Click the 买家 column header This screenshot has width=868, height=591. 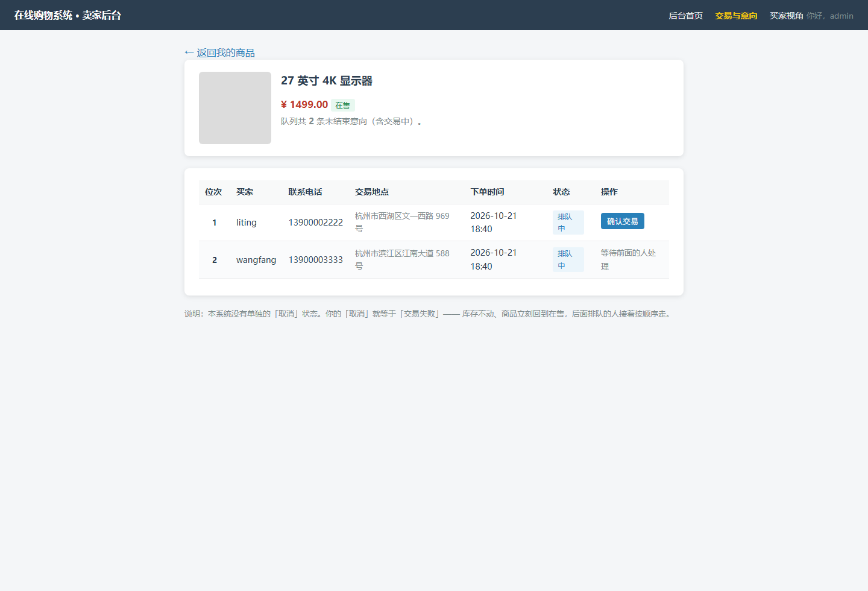[x=245, y=192]
